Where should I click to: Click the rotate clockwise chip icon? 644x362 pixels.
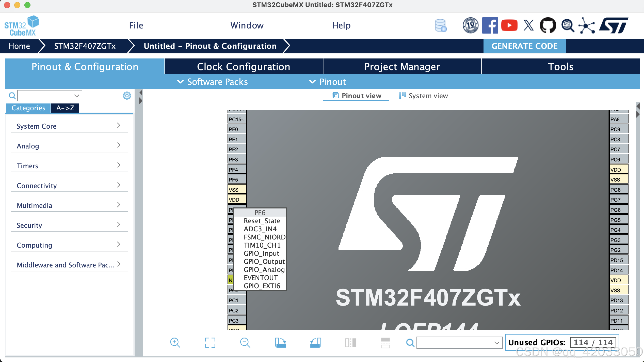click(x=280, y=342)
